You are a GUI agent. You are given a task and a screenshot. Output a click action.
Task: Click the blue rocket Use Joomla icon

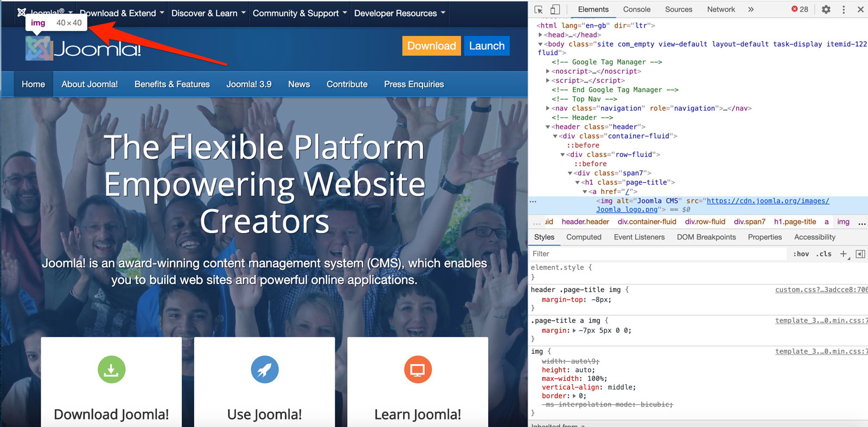pos(265,370)
